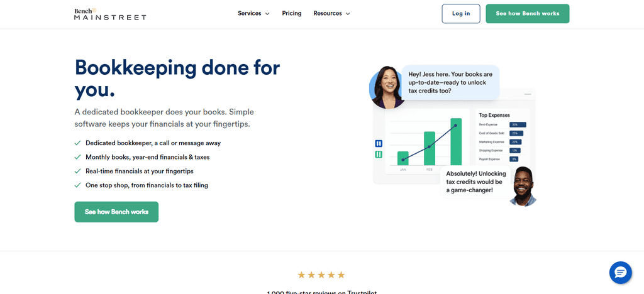Click the green pause icon beside chart
This screenshot has height=294, width=644.
(379, 155)
